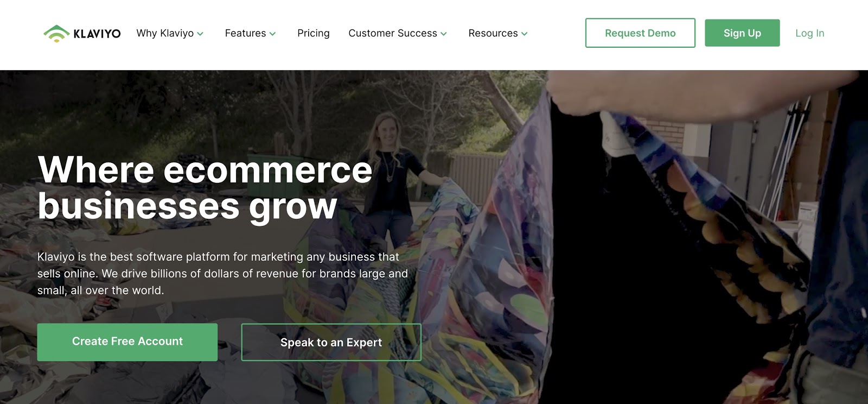Open the Features dropdown chevron
The width and height of the screenshot is (868, 404).
(272, 34)
